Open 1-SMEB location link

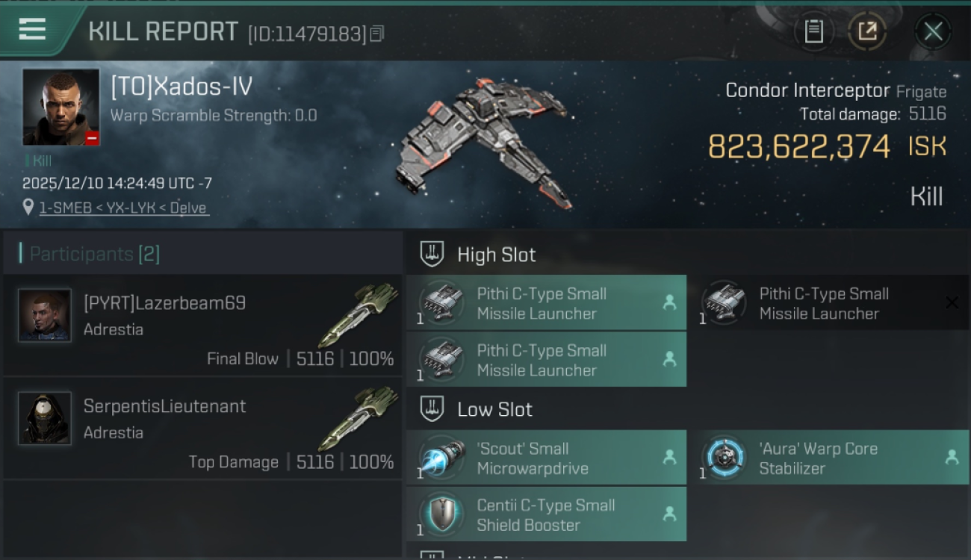[x=124, y=208]
